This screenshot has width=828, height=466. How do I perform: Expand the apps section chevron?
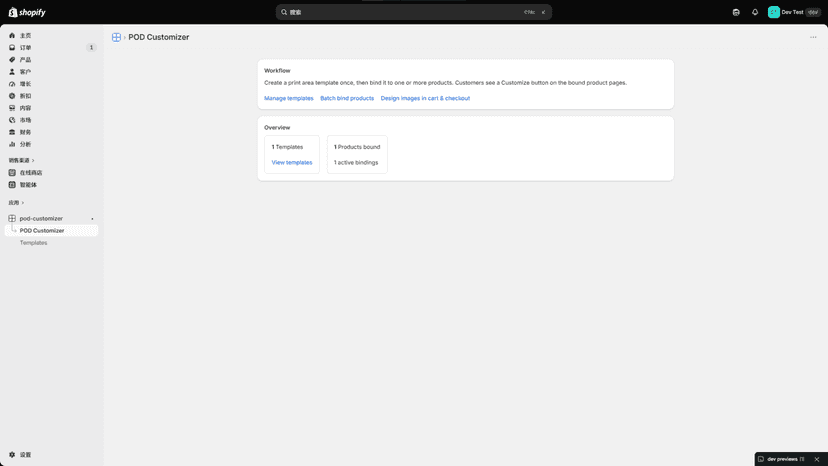tap(23, 203)
